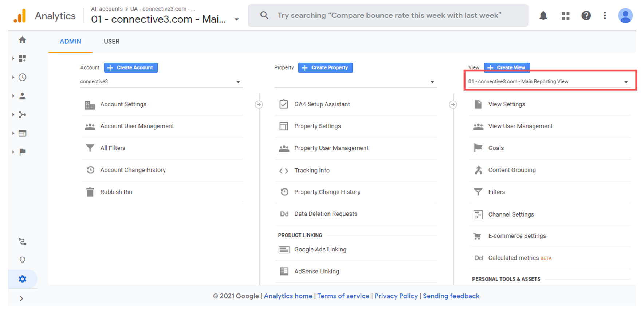Click the Create Account button
644x312 pixels.
[x=131, y=67]
